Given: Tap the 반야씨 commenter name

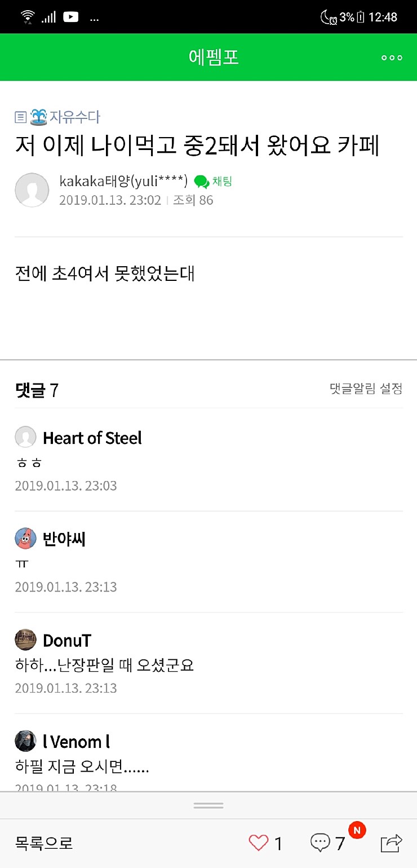Looking at the screenshot, I should (x=64, y=539).
